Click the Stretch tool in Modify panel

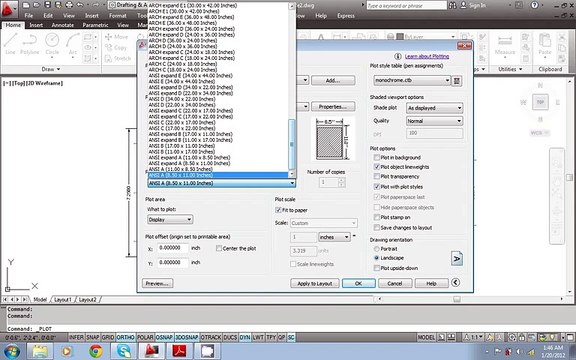(x=118, y=58)
